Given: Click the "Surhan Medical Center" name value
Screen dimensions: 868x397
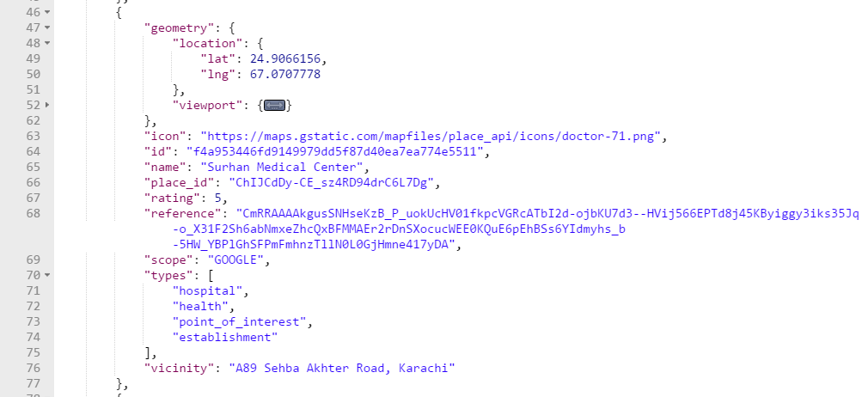Looking at the screenshot, I should click(281, 168).
